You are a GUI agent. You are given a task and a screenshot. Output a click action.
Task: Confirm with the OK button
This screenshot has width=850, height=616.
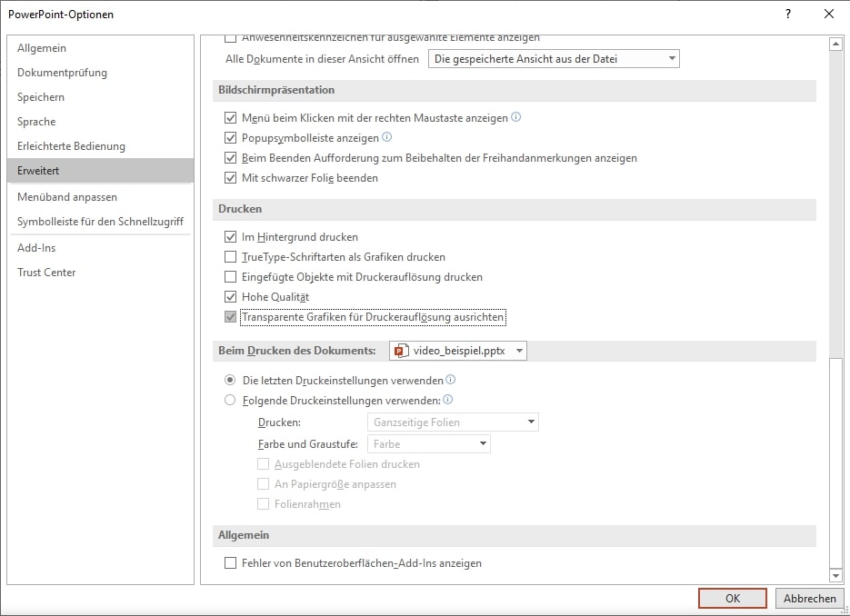pyautogui.click(x=733, y=598)
